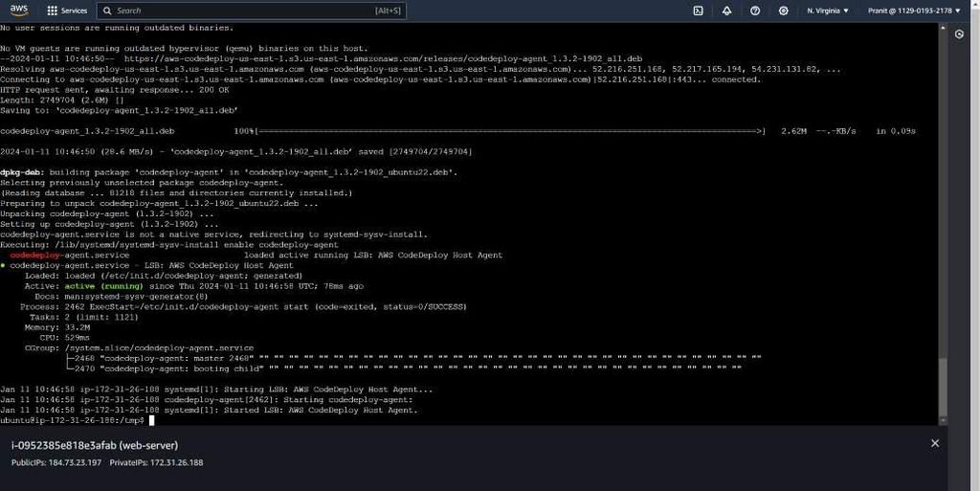The height and width of the screenshot is (491, 980).
Task: Click 'No user sessions are running' line
Action: coord(117,28)
